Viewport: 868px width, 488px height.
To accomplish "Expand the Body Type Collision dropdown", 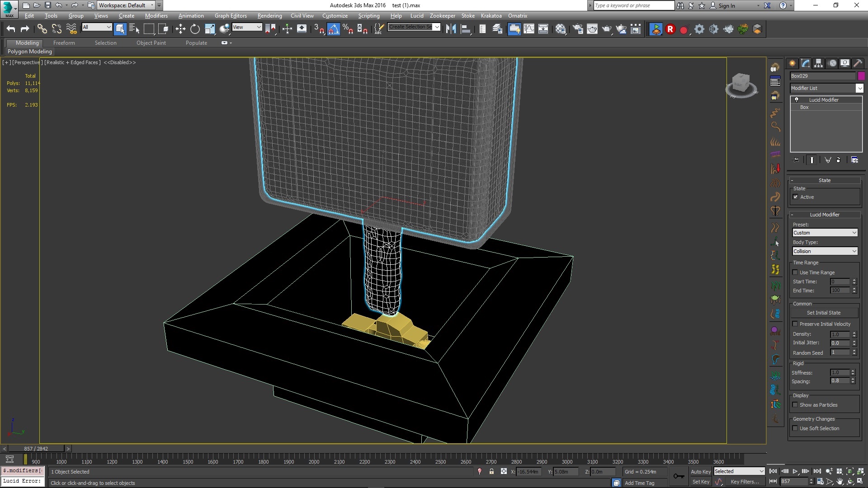I will (x=825, y=251).
